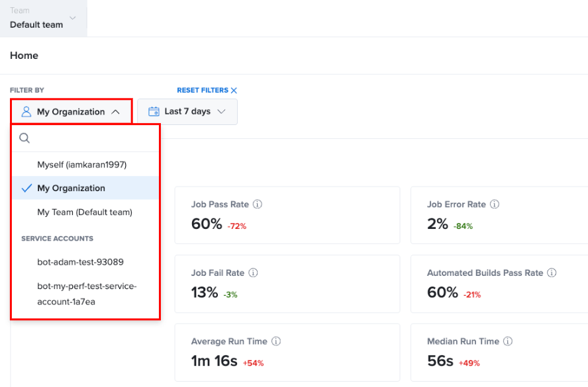The height and width of the screenshot is (387, 588).
Task: Click info icon beside Automated Builds Pass Rate
Action: click(552, 273)
